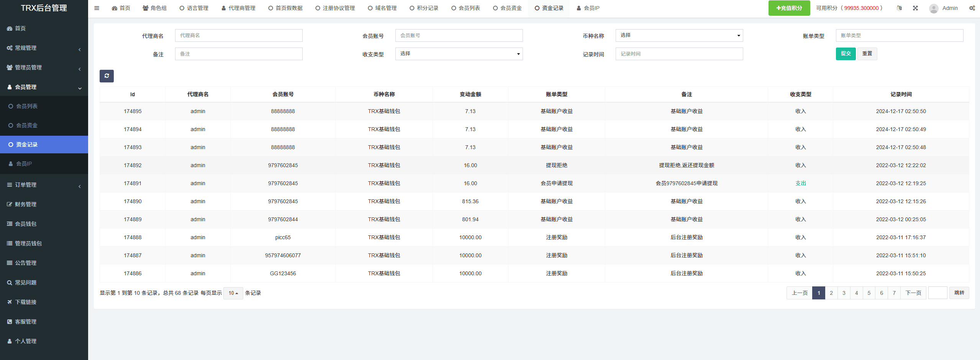Click the 变动金额 column header
Viewport: 980px width, 360px height.
click(x=470, y=94)
